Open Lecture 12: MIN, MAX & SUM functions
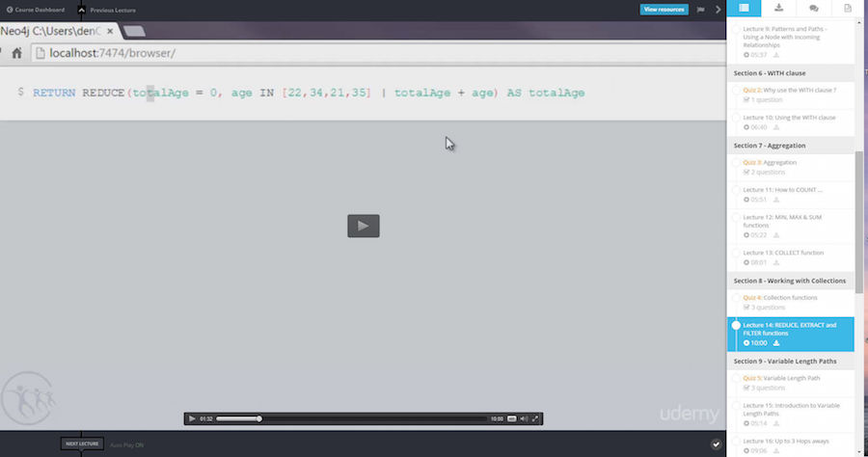The image size is (868, 457). 782,222
